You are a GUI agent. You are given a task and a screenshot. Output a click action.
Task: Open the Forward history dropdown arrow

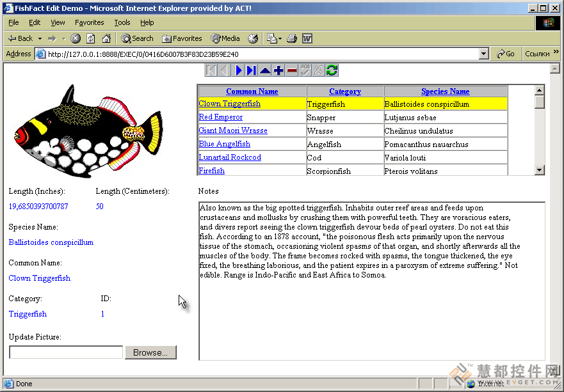[63, 38]
